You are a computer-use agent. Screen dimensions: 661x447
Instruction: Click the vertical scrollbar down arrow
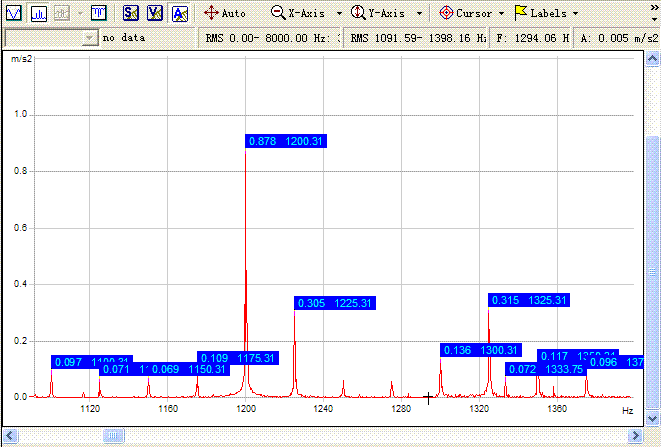pyautogui.click(x=653, y=419)
